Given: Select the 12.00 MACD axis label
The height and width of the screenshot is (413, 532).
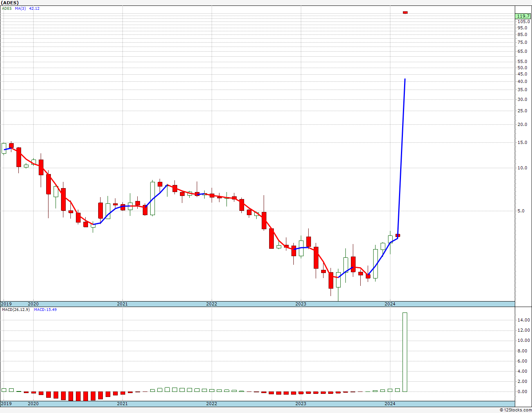Looking at the screenshot, I should point(524,330).
